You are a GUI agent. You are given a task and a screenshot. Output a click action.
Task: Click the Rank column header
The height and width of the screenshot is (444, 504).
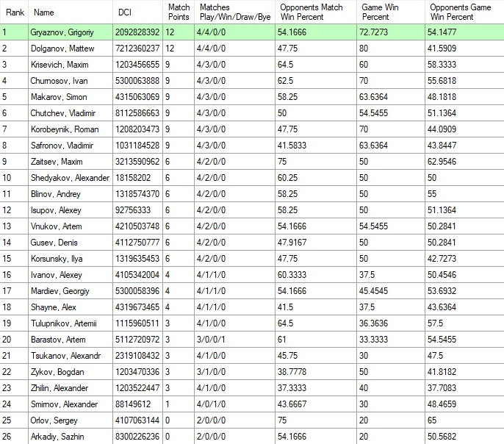coord(15,12)
